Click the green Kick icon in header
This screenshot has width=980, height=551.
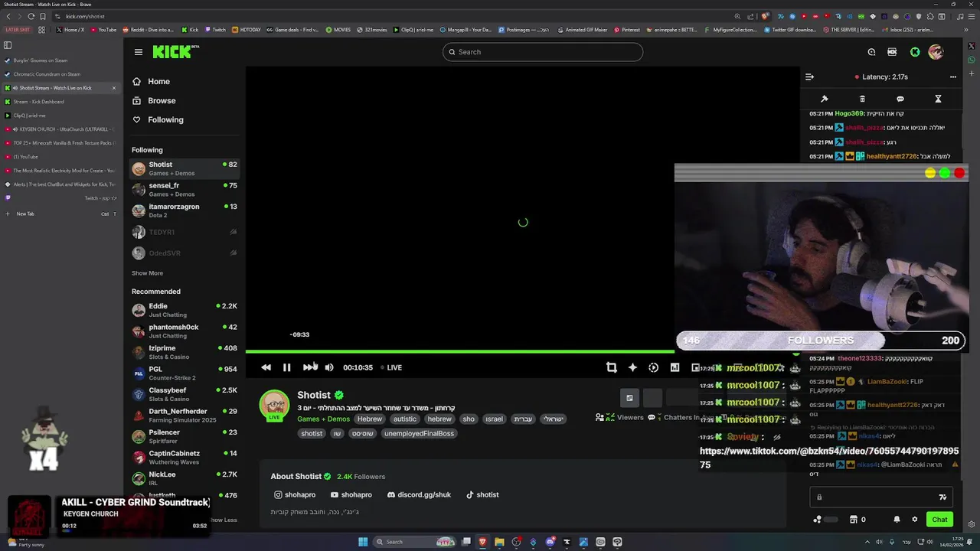(915, 52)
